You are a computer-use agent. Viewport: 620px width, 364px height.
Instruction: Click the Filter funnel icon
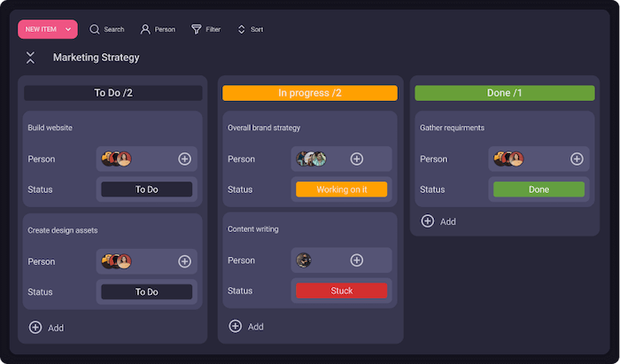tap(197, 29)
